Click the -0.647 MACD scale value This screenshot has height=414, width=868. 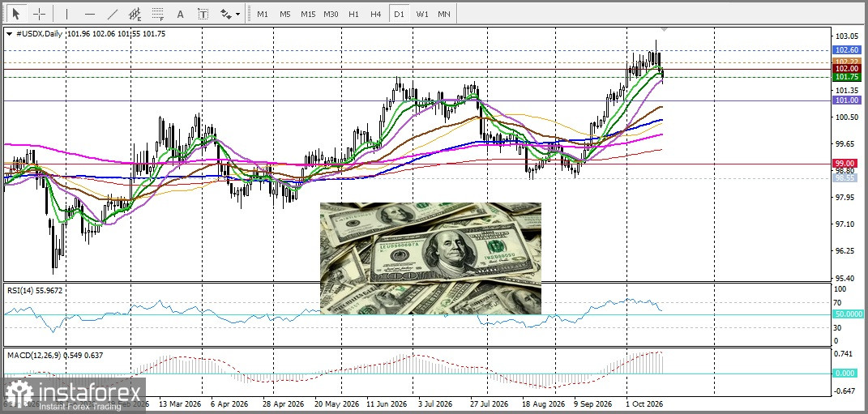pyautogui.click(x=844, y=391)
